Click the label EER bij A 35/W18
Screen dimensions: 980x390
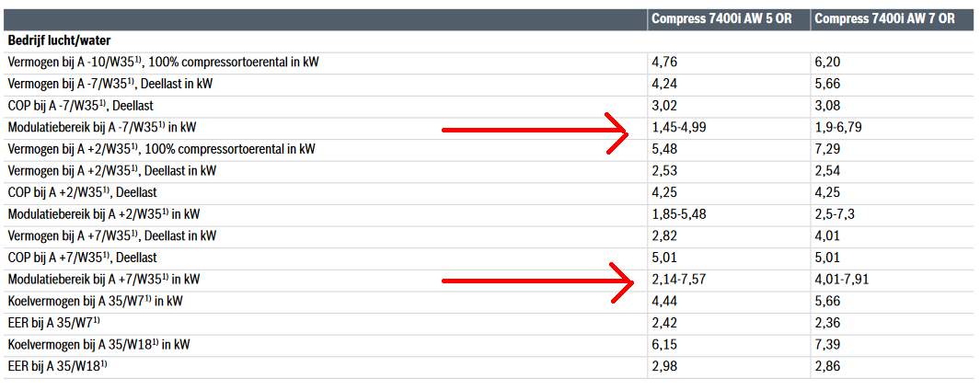pos(57,366)
